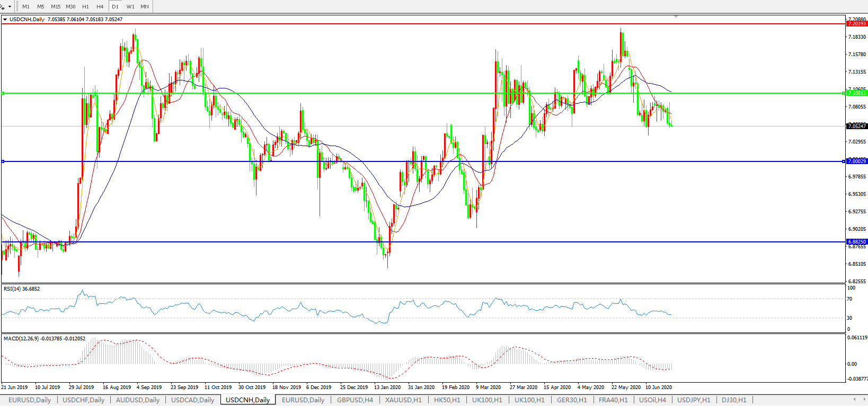Image resolution: width=868 pixels, height=406 pixels.
Task: Switch the chart to the H4 timeframe
Action: coord(100,6)
